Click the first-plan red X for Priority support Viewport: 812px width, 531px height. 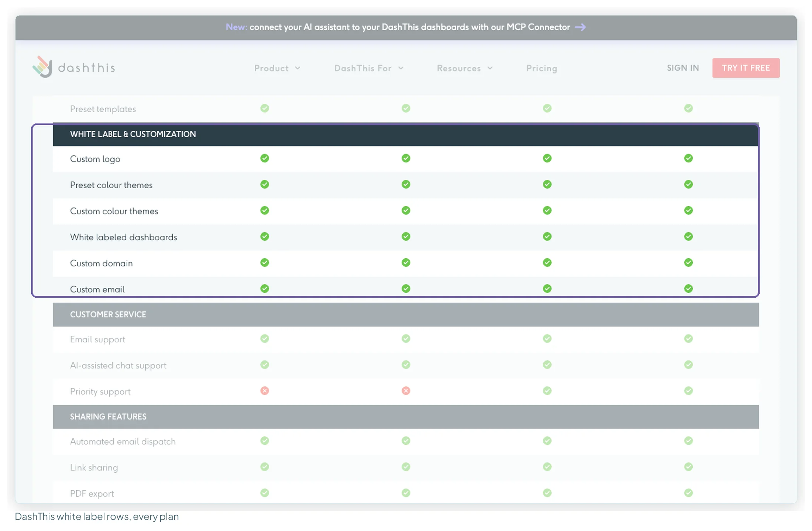point(265,391)
